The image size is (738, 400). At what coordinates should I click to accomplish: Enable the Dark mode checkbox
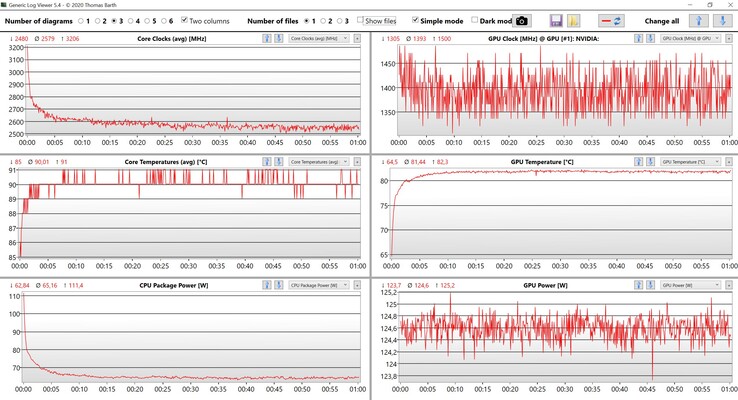tap(474, 20)
